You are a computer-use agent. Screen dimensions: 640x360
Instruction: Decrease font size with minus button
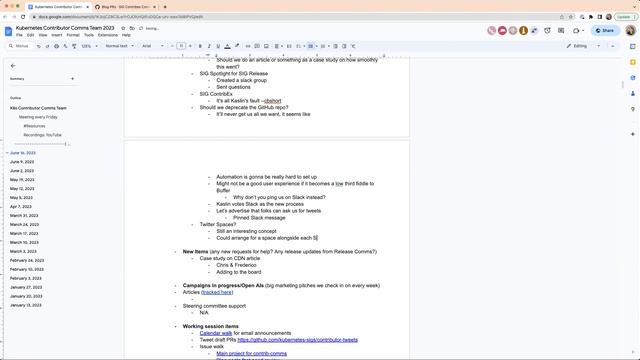(x=172, y=46)
